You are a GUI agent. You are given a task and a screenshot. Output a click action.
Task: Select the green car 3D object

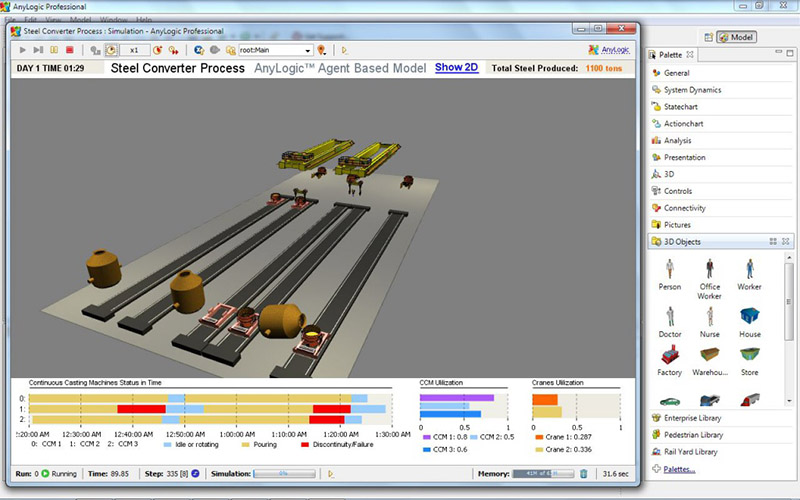[x=670, y=401]
